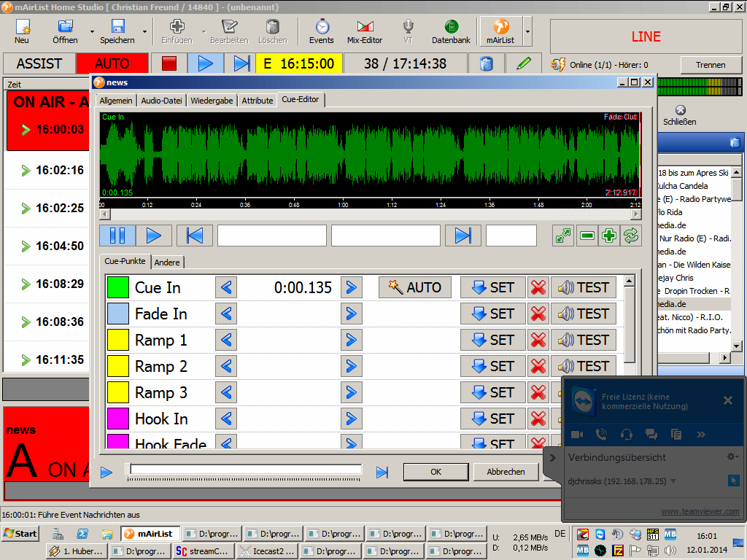Toggle AUTO mode

[112, 63]
